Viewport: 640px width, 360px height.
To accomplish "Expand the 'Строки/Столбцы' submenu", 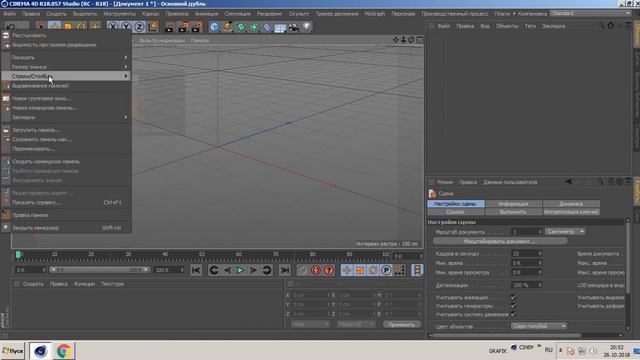I will coord(66,76).
